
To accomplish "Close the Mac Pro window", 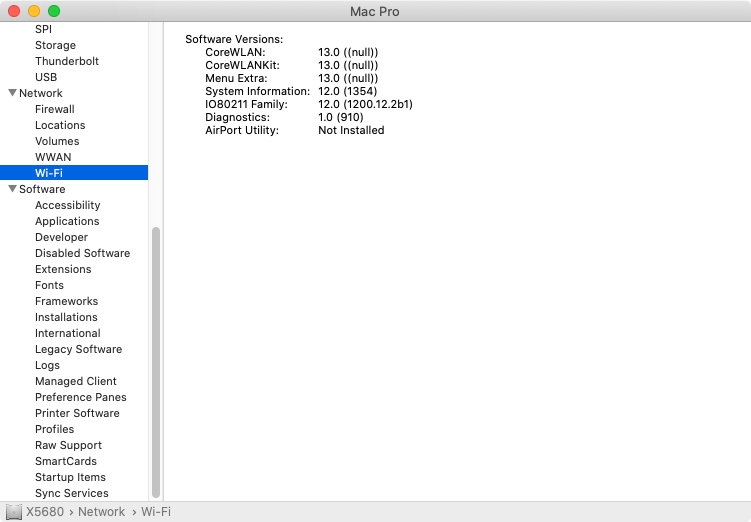I will (14, 11).
